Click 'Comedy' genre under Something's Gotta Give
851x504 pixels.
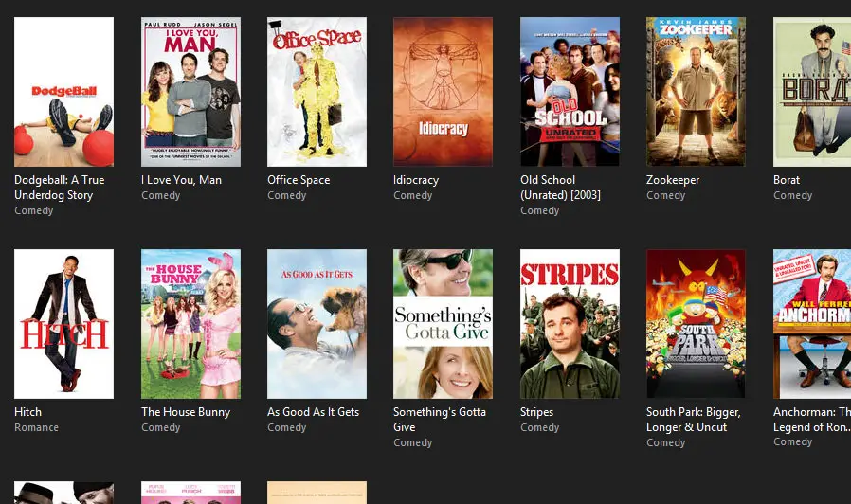tap(412, 442)
